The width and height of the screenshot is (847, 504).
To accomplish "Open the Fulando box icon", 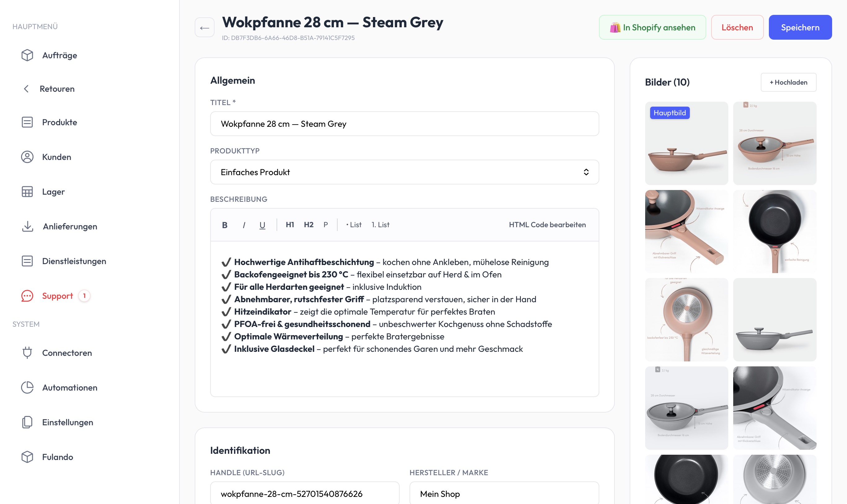I will point(27,457).
